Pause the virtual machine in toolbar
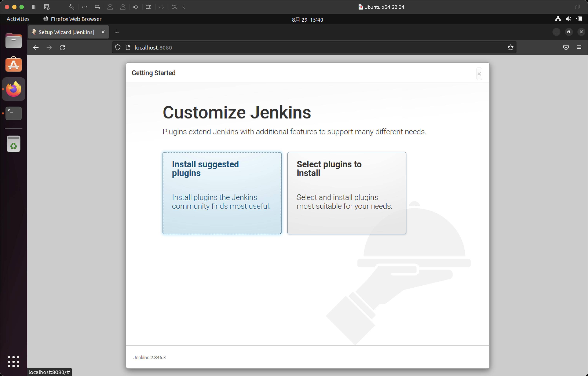This screenshot has width=588, height=376. pyautogui.click(x=34, y=7)
